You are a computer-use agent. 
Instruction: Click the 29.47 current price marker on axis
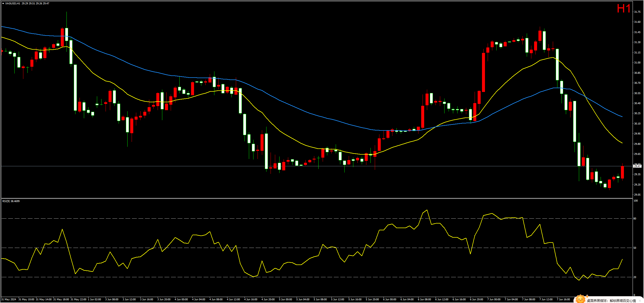[637, 166]
